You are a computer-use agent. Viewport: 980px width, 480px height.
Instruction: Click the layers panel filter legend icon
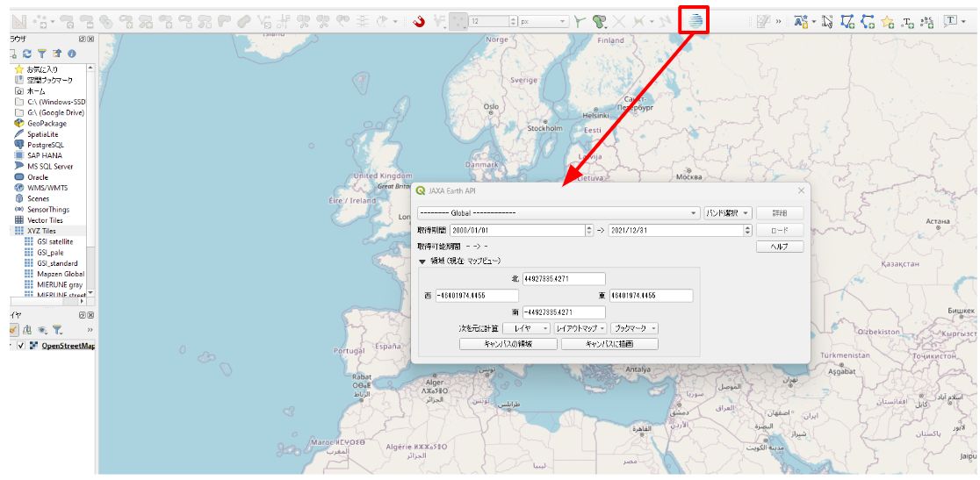(x=57, y=329)
